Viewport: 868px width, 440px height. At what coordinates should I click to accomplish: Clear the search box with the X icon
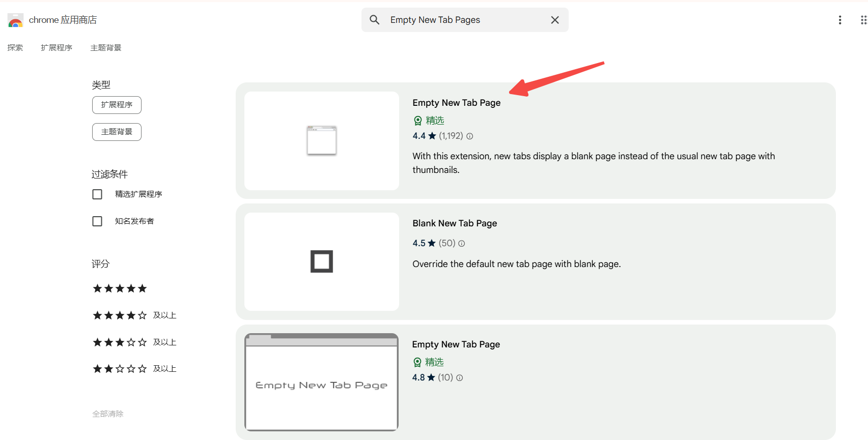(x=555, y=20)
